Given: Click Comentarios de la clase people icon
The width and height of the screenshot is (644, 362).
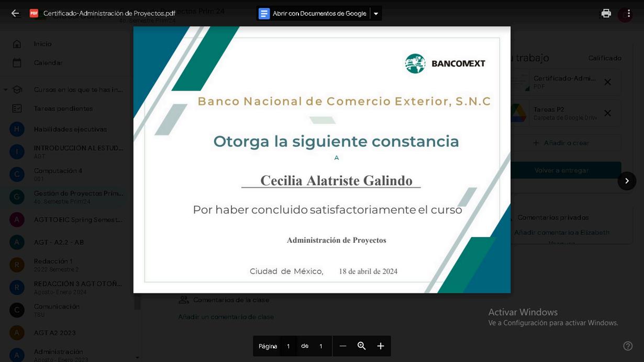Looking at the screenshot, I should pos(184,300).
